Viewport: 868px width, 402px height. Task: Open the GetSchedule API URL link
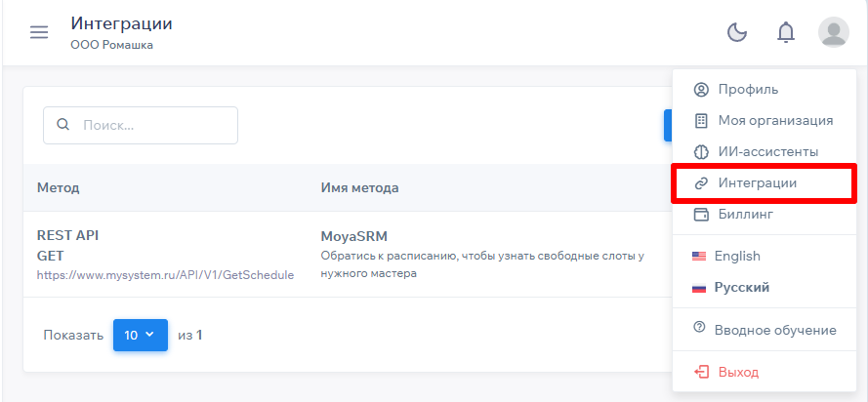pos(165,275)
